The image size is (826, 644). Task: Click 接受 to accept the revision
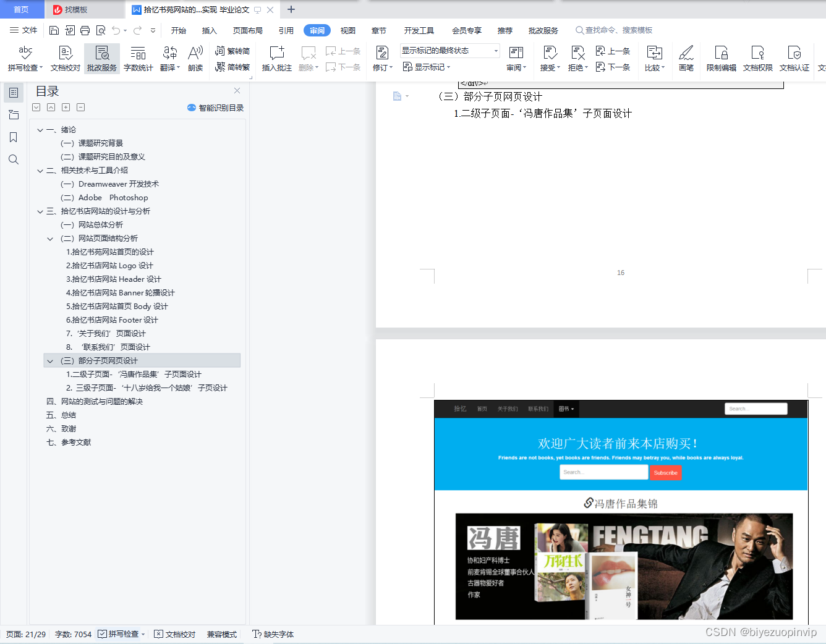click(x=550, y=59)
